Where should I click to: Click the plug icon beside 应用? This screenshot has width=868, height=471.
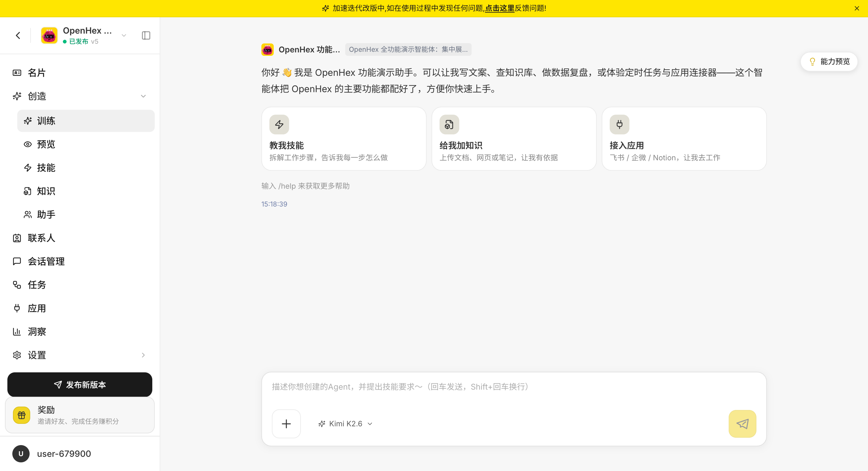(x=17, y=308)
